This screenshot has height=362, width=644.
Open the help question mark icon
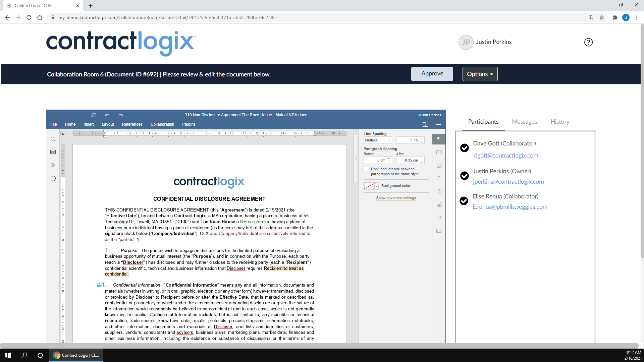588,42
